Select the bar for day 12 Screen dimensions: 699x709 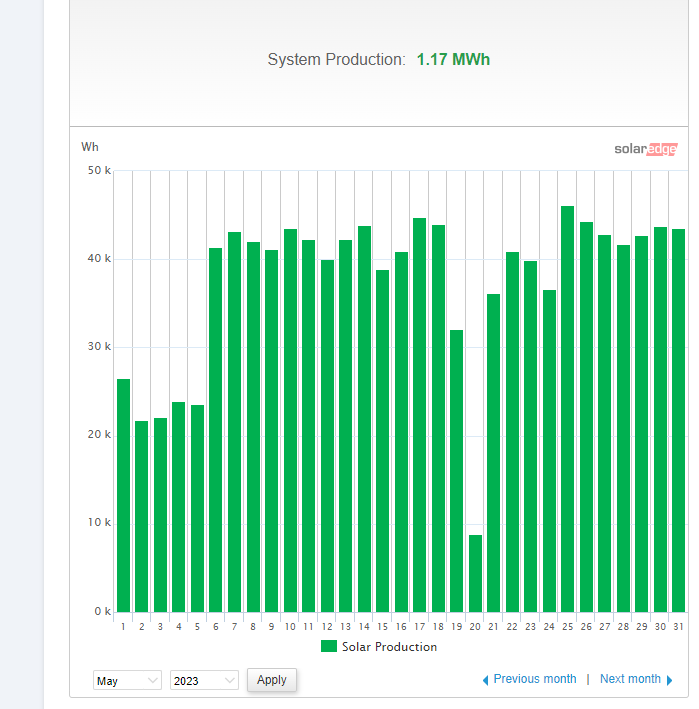pos(327,436)
